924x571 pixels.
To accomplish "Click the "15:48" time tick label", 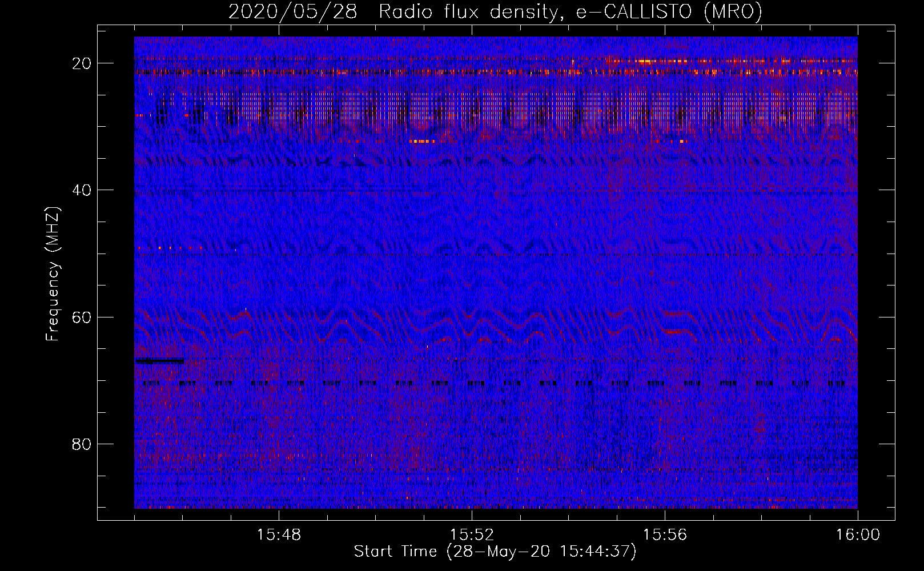I will [279, 535].
